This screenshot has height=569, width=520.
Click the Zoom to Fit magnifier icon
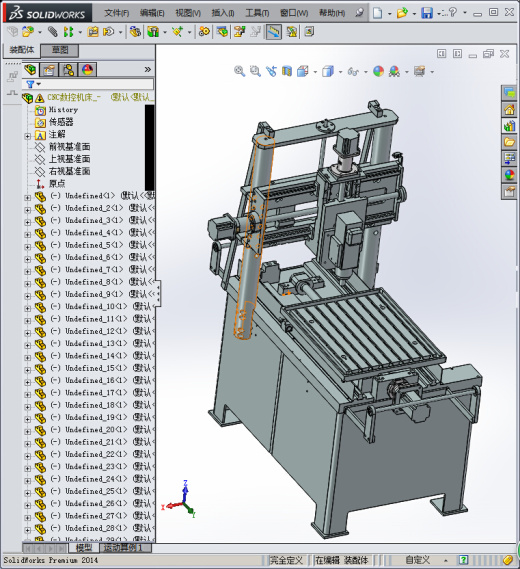tap(239, 71)
